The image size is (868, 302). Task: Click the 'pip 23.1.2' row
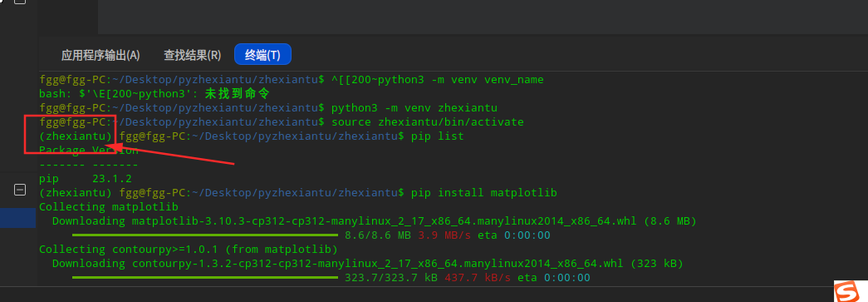click(86, 178)
